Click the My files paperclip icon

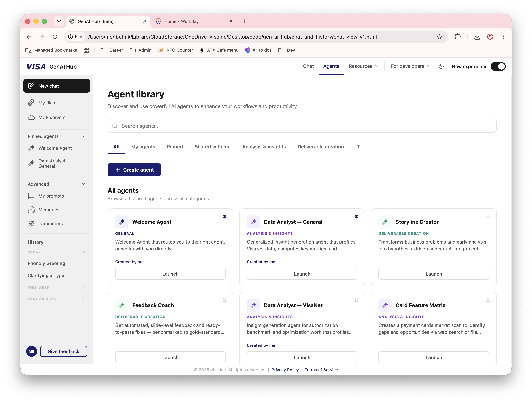[x=31, y=103]
